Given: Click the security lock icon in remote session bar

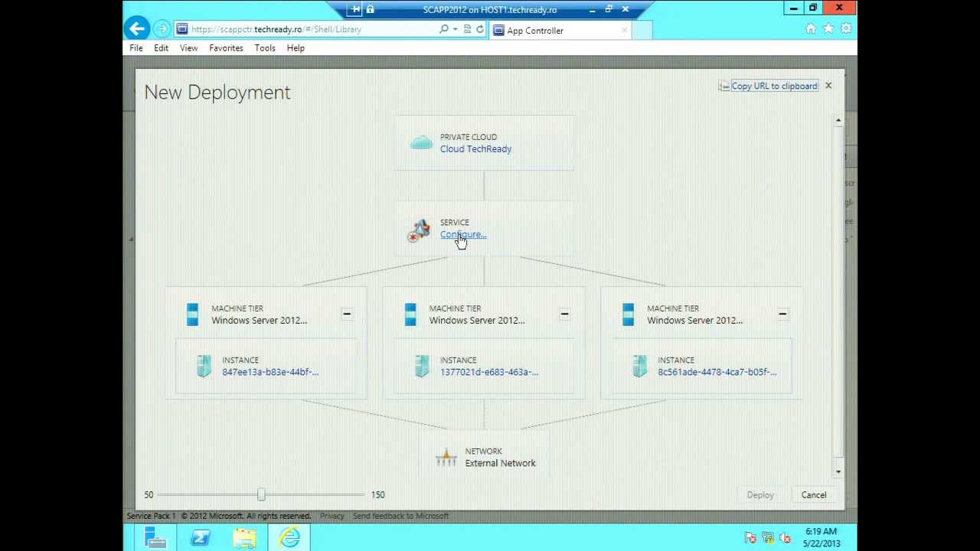Looking at the screenshot, I should pyautogui.click(x=370, y=9).
